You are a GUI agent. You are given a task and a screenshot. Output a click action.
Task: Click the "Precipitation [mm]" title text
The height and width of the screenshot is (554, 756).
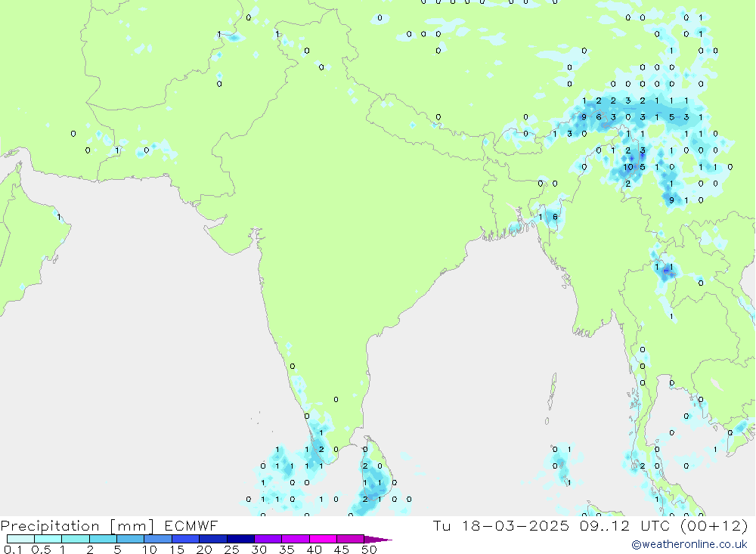[77, 526]
